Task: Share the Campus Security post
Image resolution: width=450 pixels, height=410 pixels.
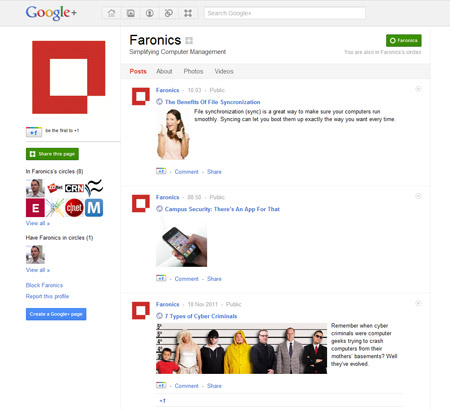Action: tap(214, 279)
